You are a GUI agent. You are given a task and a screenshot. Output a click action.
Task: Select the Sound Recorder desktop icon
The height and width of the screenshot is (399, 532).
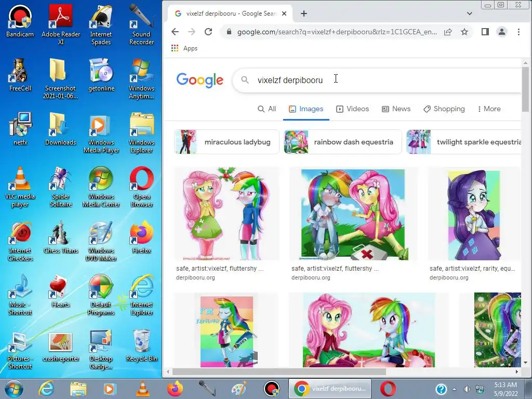pos(141,24)
